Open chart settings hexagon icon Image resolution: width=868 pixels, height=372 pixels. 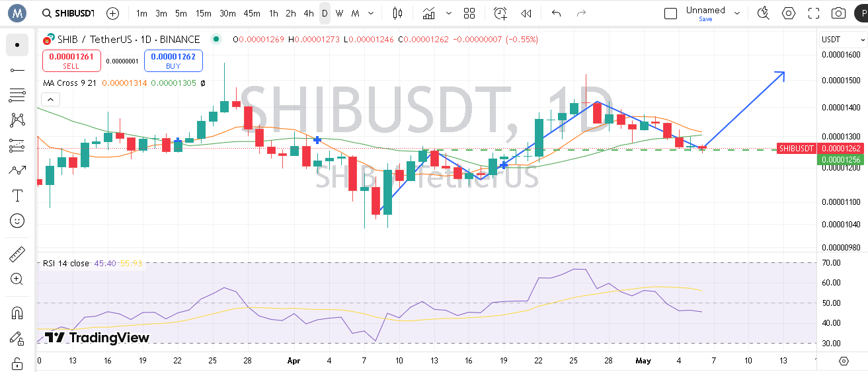pos(789,13)
